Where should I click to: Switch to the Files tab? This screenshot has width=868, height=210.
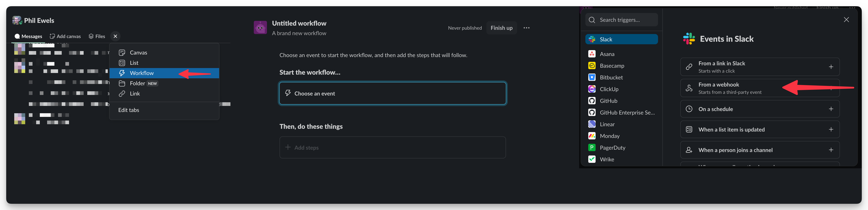pyautogui.click(x=97, y=36)
